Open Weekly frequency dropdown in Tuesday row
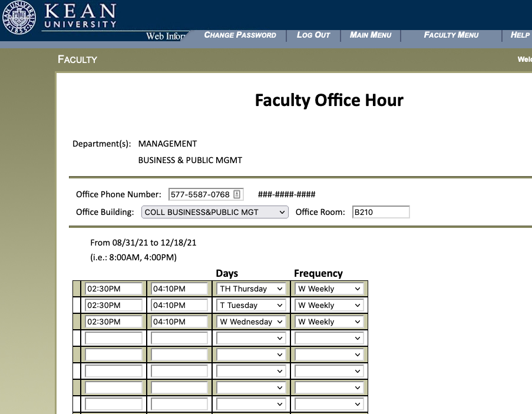Viewport: 532px width, 414px height. (x=329, y=305)
